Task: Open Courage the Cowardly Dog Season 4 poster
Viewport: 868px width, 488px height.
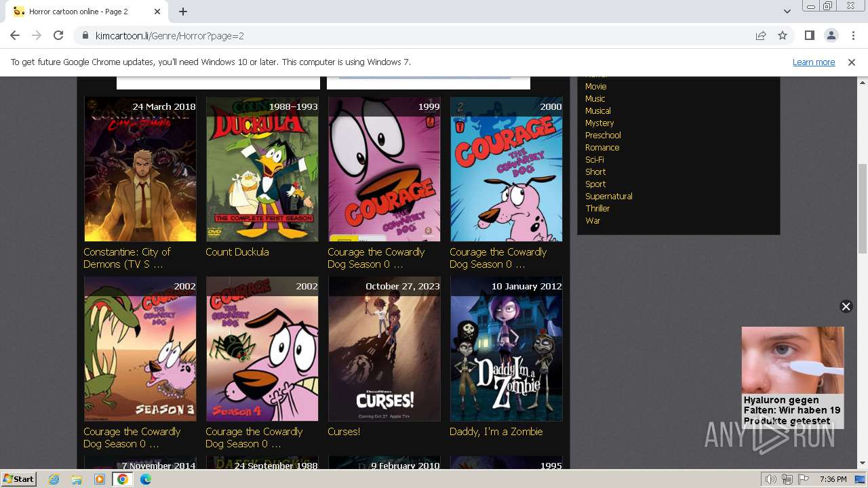Action: click(262, 348)
